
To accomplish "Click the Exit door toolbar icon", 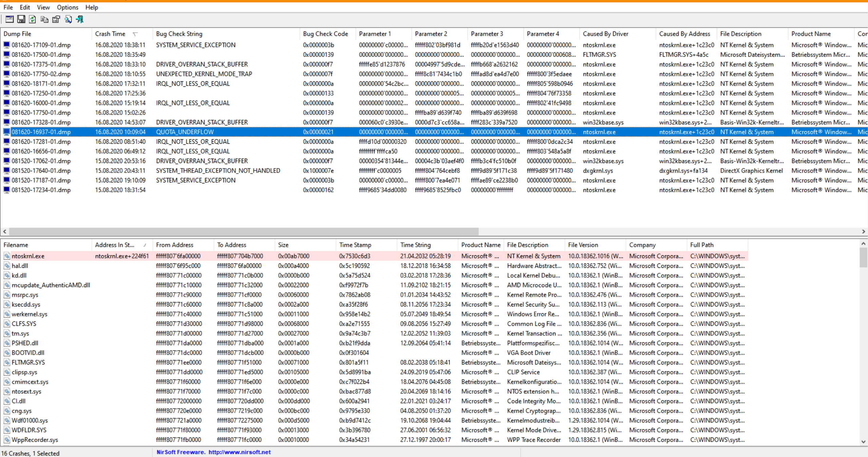I will (x=80, y=19).
